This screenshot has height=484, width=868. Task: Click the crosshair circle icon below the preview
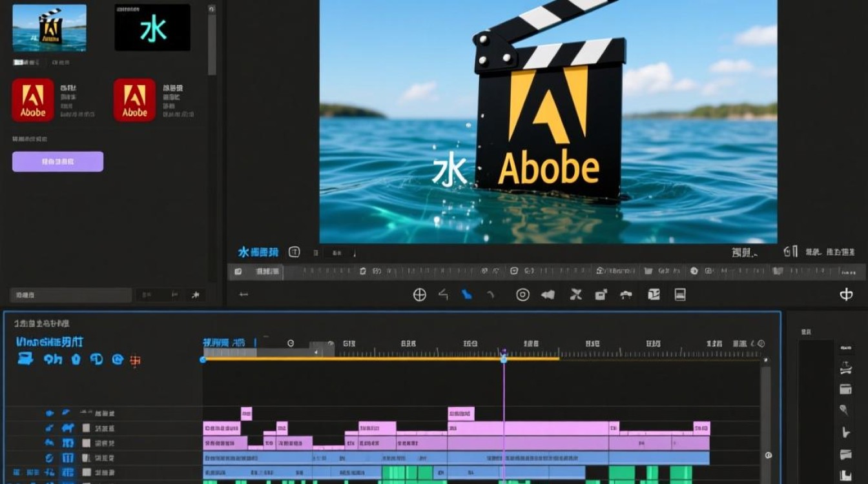420,295
